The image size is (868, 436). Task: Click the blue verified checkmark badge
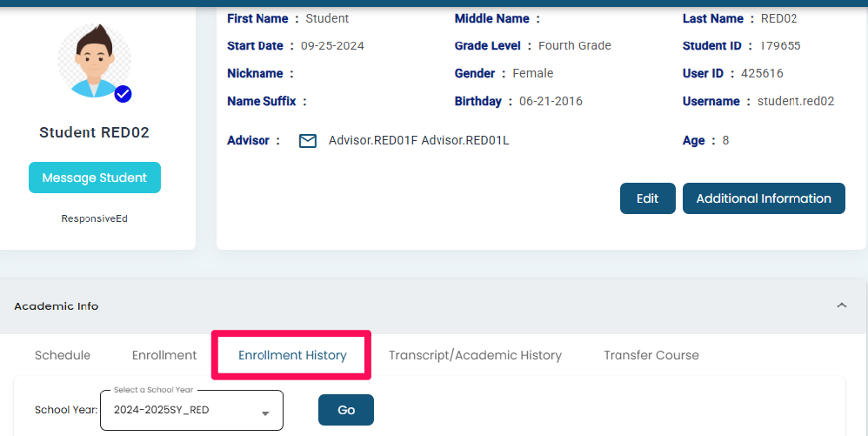tap(123, 94)
